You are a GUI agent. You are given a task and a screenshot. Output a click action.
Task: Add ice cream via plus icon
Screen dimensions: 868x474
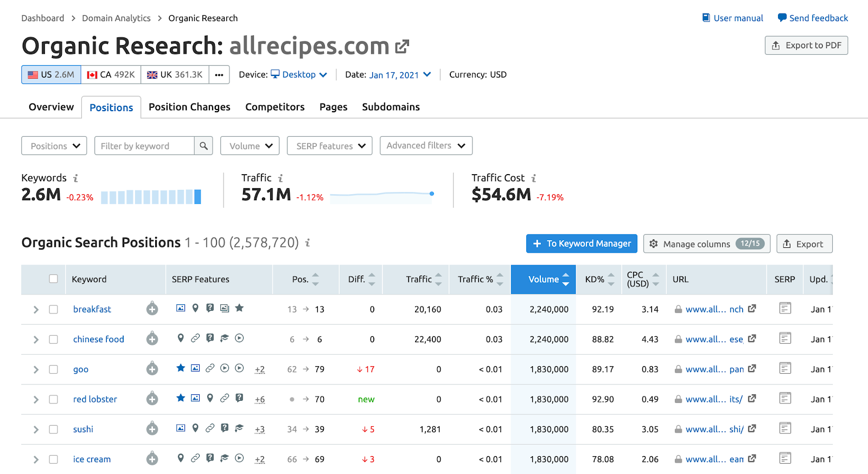coord(152,459)
